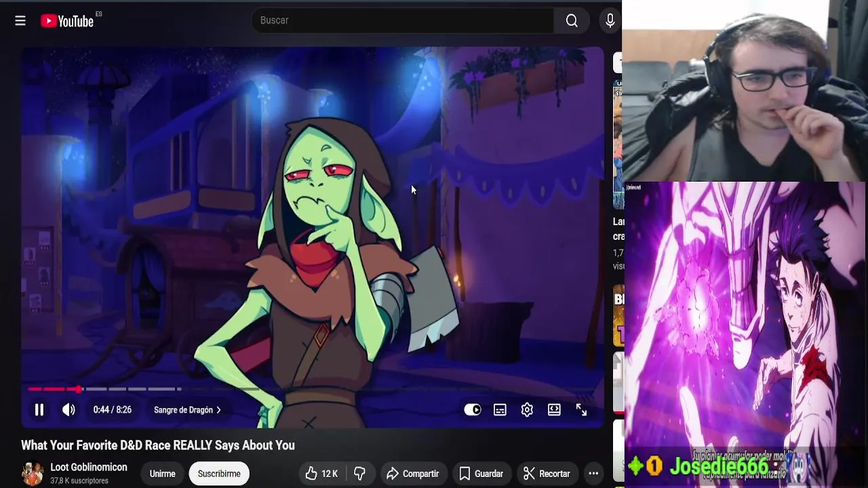868x488 pixels.
Task: Open the player settings gear
Action: (x=527, y=409)
